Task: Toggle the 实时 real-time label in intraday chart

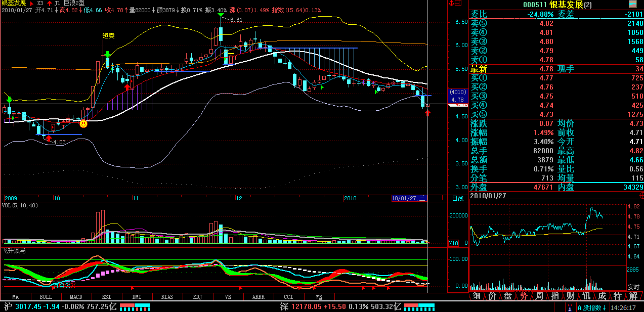Action: tap(633, 287)
